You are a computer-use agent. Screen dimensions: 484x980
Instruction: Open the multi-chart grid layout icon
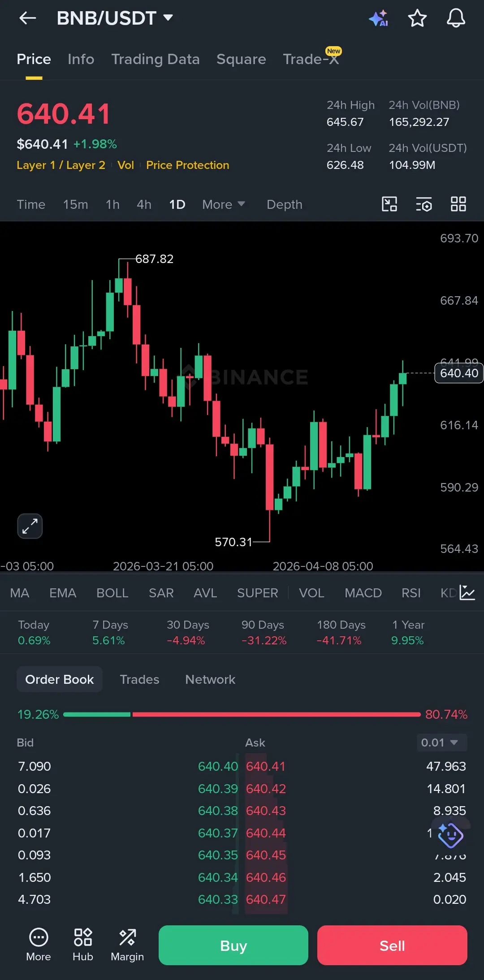(x=458, y=204)
